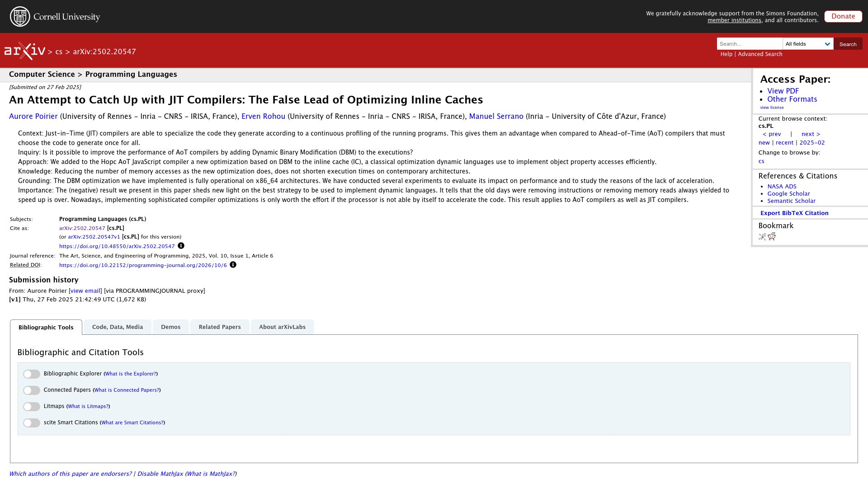Open the Demos tab
868x488 pixels.
[x=170, y=327]
